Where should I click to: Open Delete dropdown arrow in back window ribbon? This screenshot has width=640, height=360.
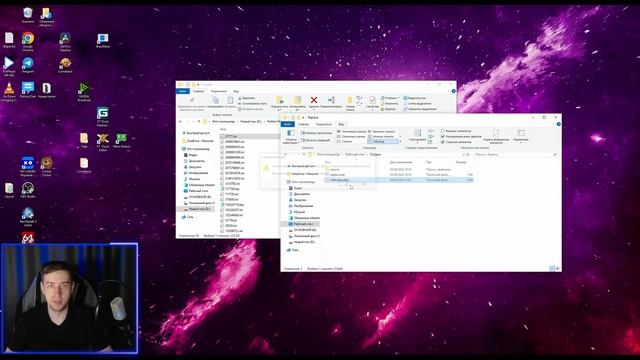click(x=314, y=110)
